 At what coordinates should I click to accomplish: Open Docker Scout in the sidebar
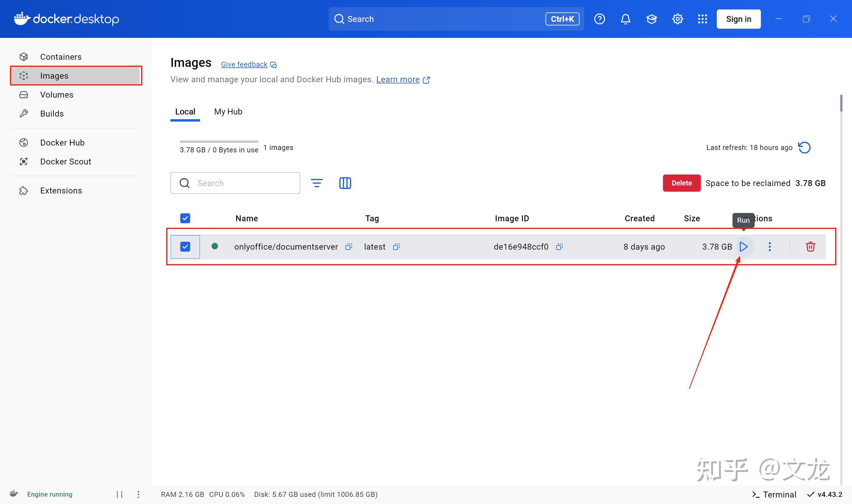tap(75, 161)
